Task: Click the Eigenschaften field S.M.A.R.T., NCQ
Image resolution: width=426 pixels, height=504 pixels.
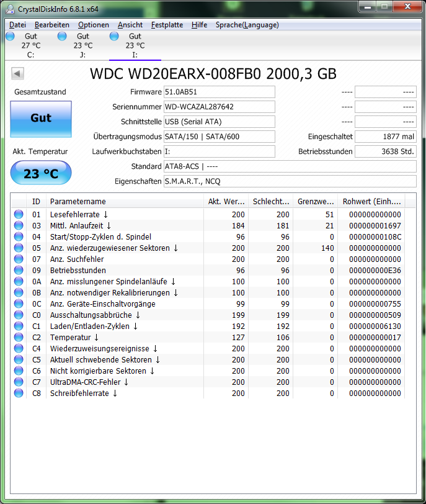Action: pos(290,181)
